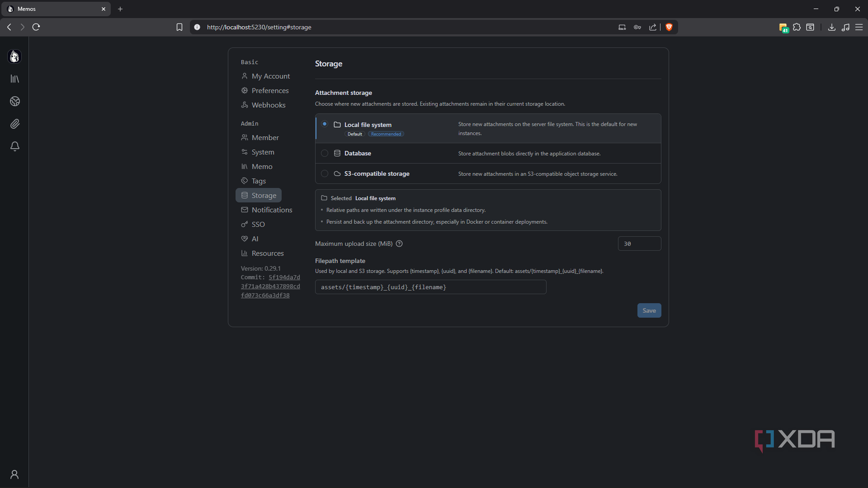Click the Recommended badge under Local file system

386,134
